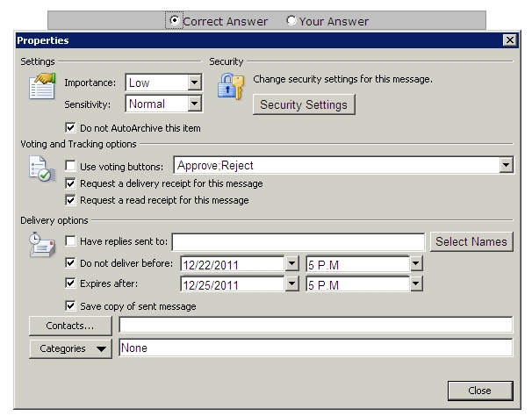Expand the Sensitivity dropdown
The width and height of the screenshot is (532, 416).
194,104
